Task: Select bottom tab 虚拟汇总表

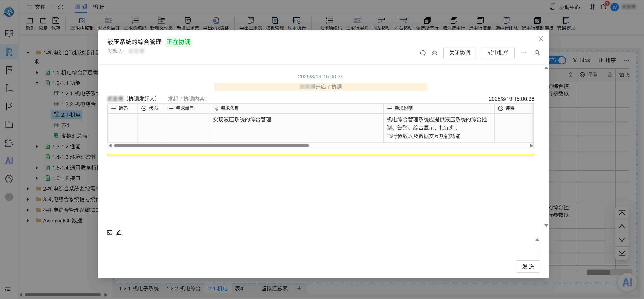Action: (x=274, y=288)
